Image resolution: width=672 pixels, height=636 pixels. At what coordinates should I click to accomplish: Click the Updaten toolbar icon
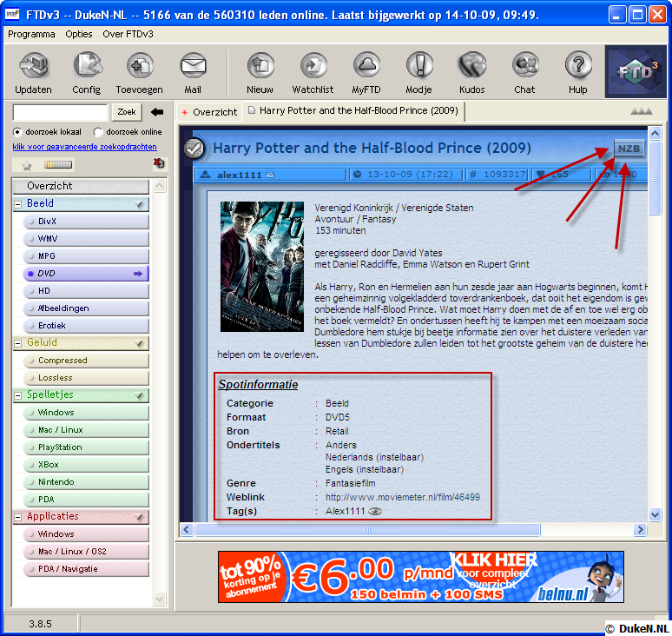[x=34, y=67]
